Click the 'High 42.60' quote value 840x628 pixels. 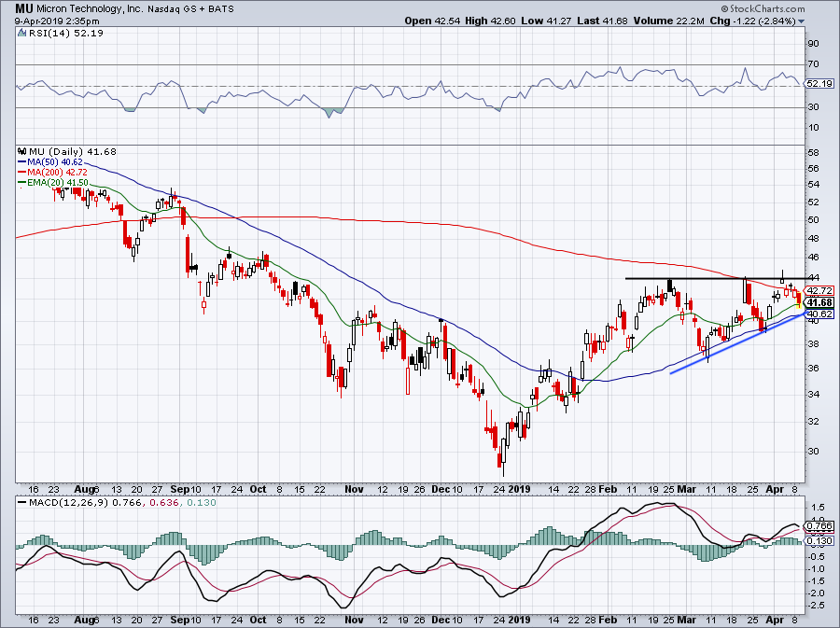[490, 21]
